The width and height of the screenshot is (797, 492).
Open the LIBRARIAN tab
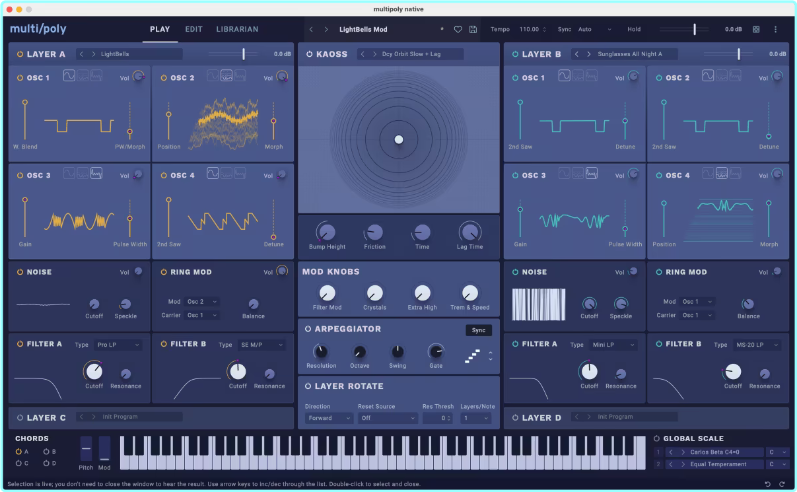coord(236,29)
